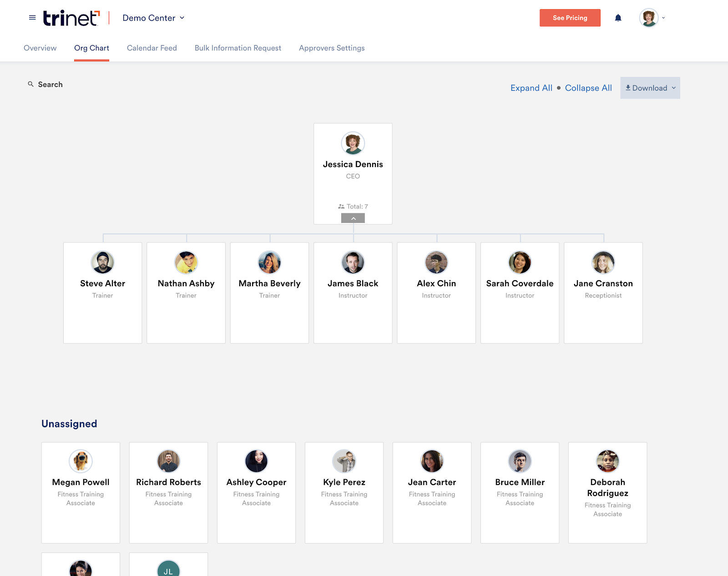Screen dimensions: 728x576
Task: Click Alex Chin's avatar
Action: point(436,263)
